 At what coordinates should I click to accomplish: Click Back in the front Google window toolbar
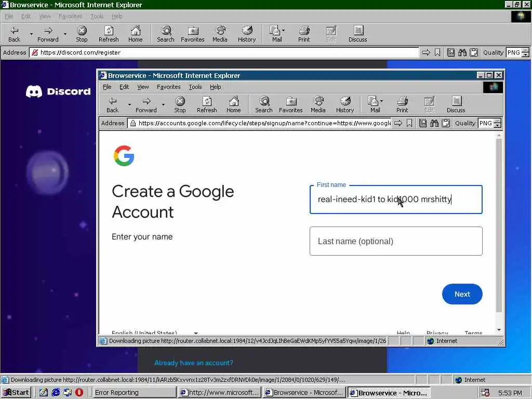113,104
